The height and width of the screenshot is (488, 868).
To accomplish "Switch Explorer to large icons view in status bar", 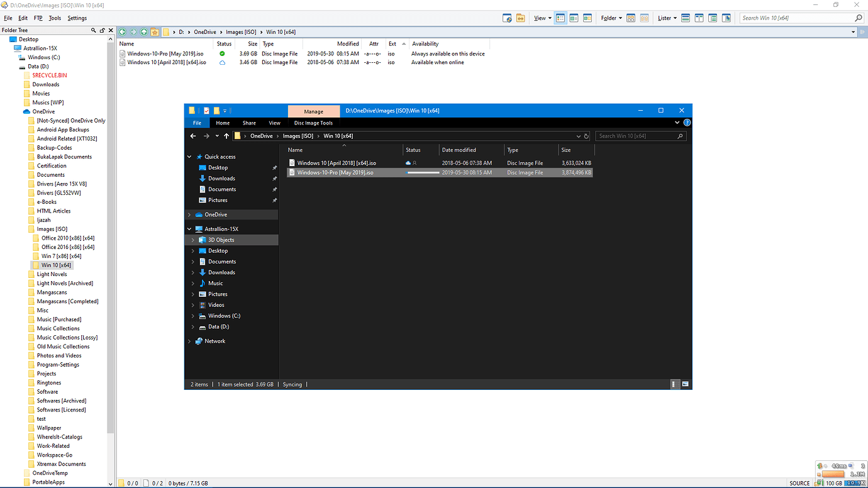I will pos(686,384).
